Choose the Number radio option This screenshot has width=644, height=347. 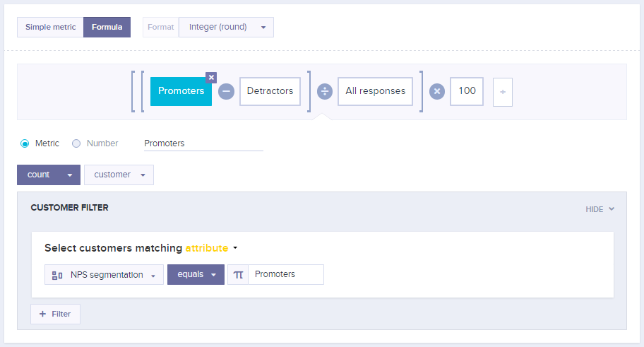[76, 143]
